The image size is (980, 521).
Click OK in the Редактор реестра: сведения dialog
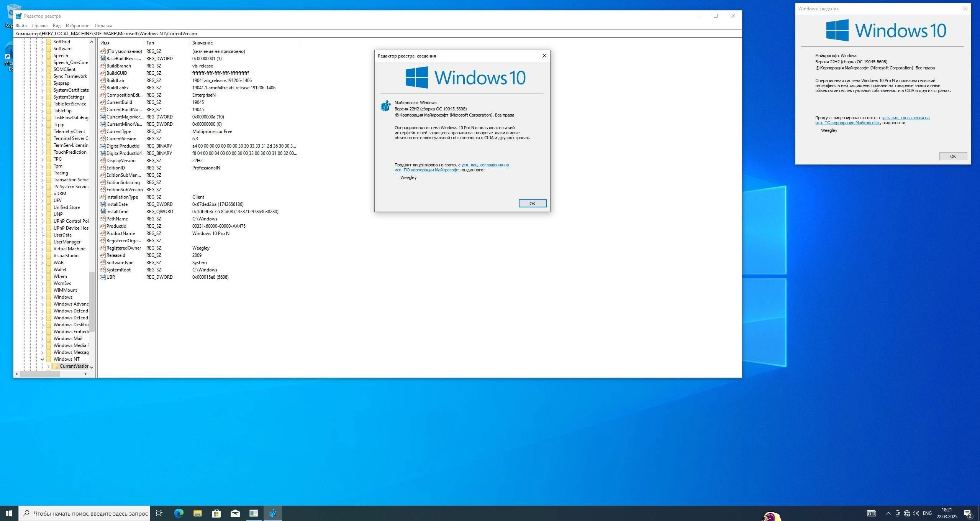pos(532,203)
